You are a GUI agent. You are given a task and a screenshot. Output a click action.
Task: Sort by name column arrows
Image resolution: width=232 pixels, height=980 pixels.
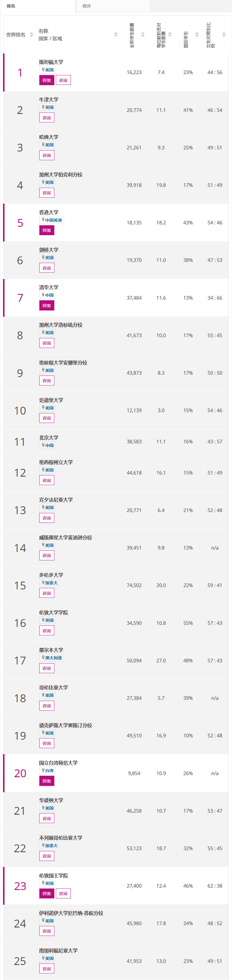pos(116,34)
